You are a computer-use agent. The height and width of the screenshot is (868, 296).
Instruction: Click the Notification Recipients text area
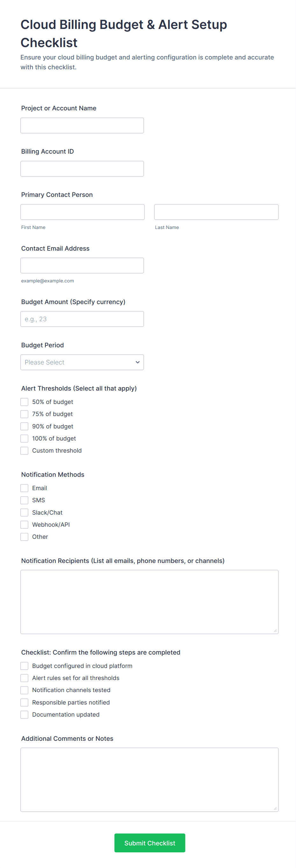point(149,602)
